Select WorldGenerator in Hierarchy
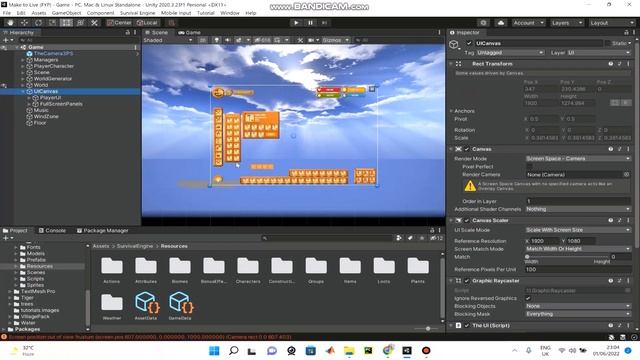 click(53, 79)
